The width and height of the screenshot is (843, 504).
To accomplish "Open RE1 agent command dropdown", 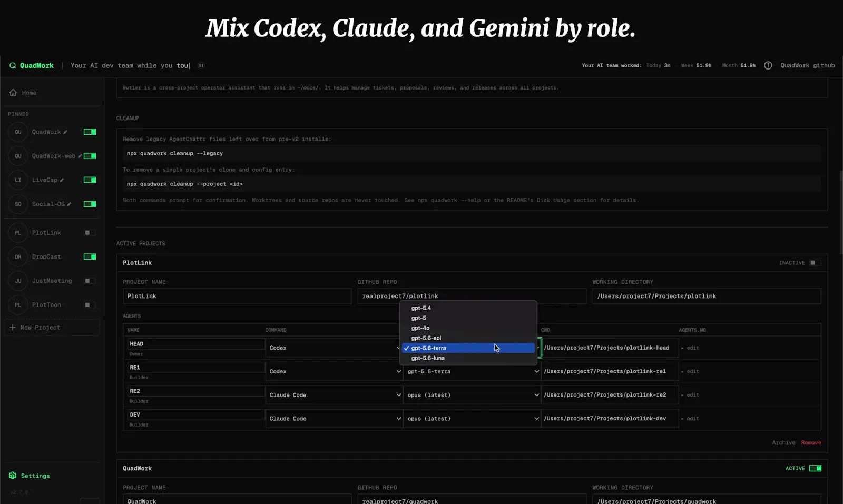I will click(334, 371).
